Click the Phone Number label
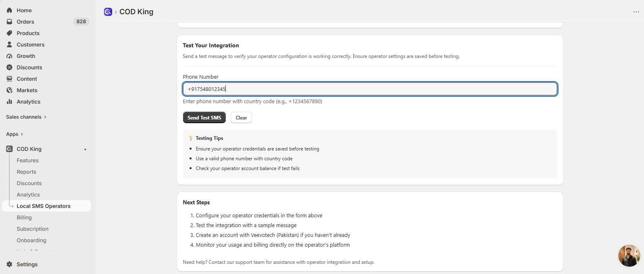The height and width of the screenshot is (274, 644). tap(201, 77)
